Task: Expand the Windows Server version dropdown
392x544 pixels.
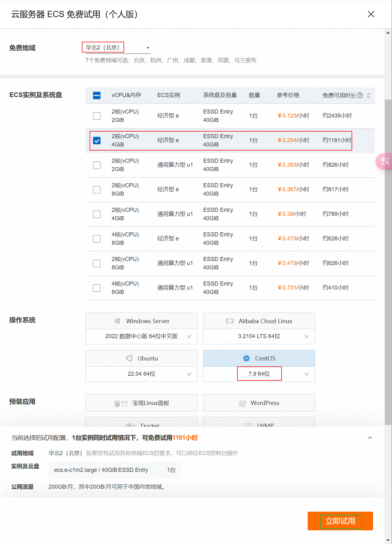Action: [x=142, y=336]
